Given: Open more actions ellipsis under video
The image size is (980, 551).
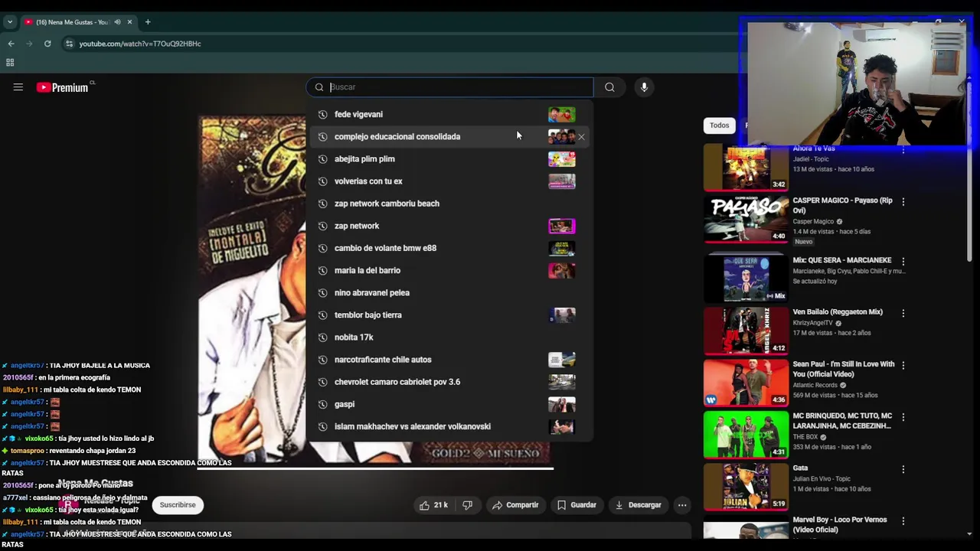Looking at the screenshot, I should (x=682, y=505).
